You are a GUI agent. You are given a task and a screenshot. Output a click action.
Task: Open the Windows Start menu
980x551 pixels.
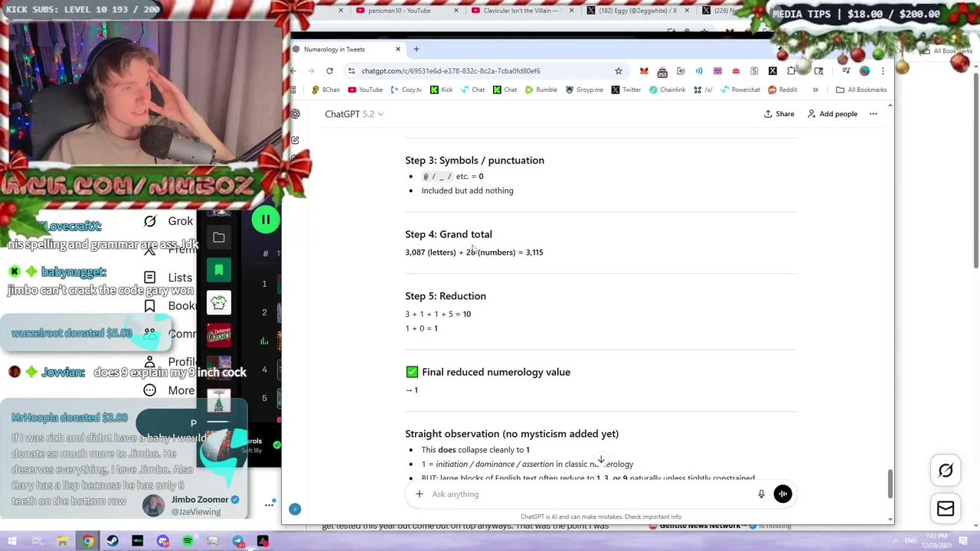12,541
